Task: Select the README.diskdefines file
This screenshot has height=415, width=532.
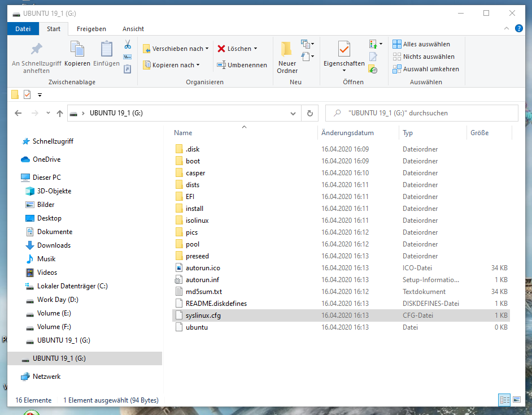Action: click(341, 304)
